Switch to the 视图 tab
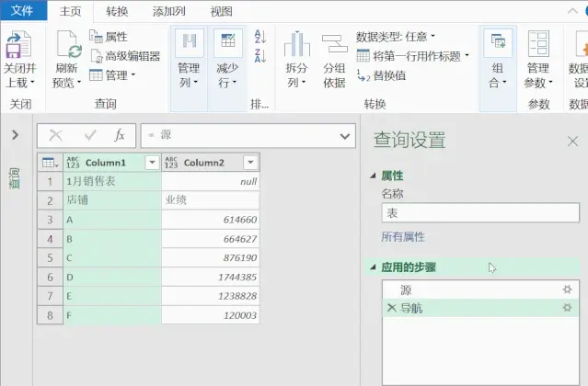This screenshot has width=588, height=386. 221,11
